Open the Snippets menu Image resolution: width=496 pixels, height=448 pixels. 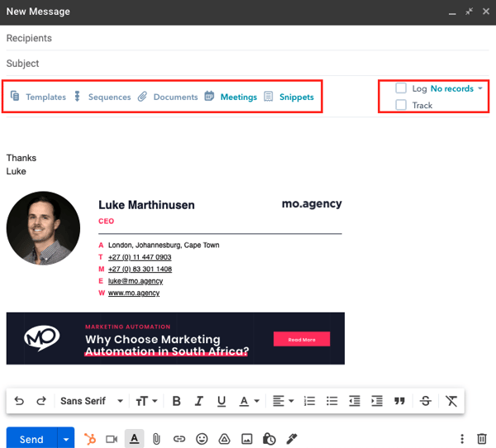coord(289,97)
